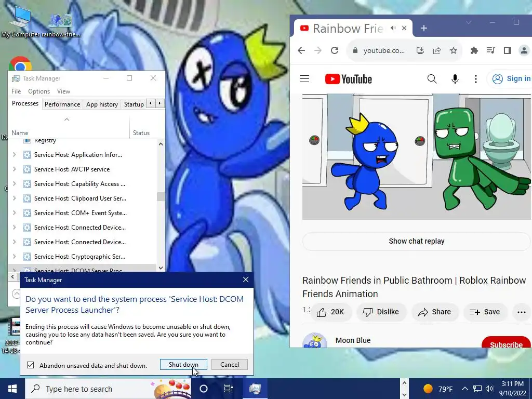Switch to the App history tab
Screen dimensions: 532x399
102,104
